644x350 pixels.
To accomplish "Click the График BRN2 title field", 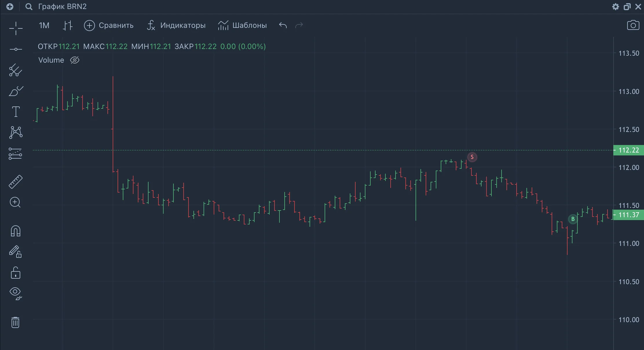I will pyautogui.click(x=62, y=7).
